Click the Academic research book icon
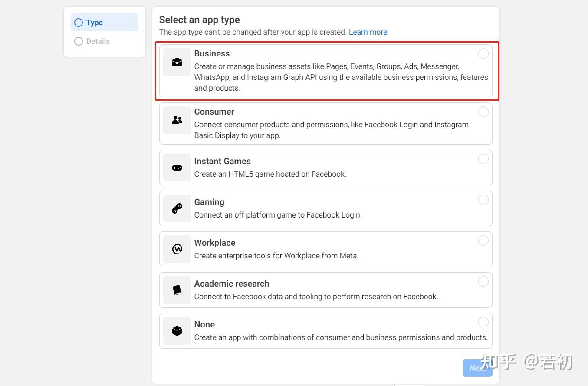Image resolution: width=588 pixels, height=386 pixels. pos(177,290)
